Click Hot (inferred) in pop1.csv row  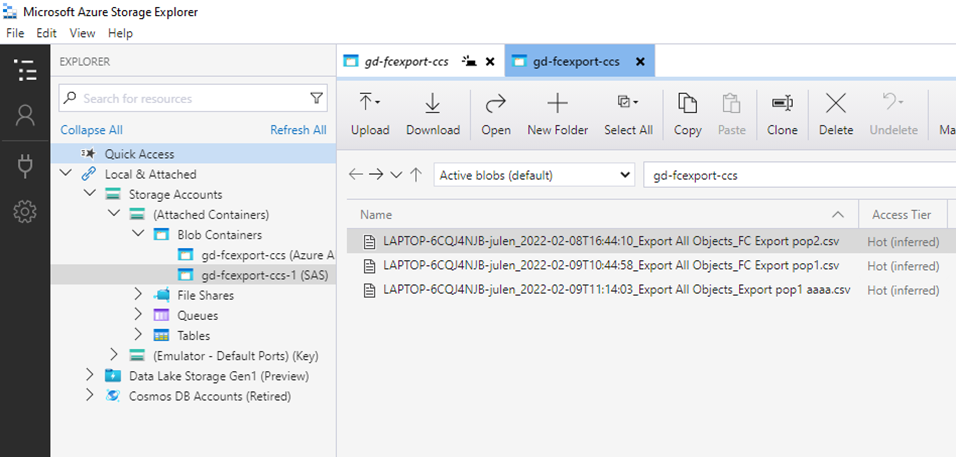[x=903, y=266]
